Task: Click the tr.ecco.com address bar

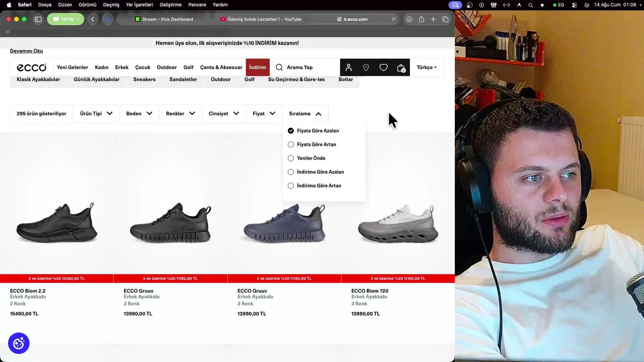Action: [x=352, y=19]
